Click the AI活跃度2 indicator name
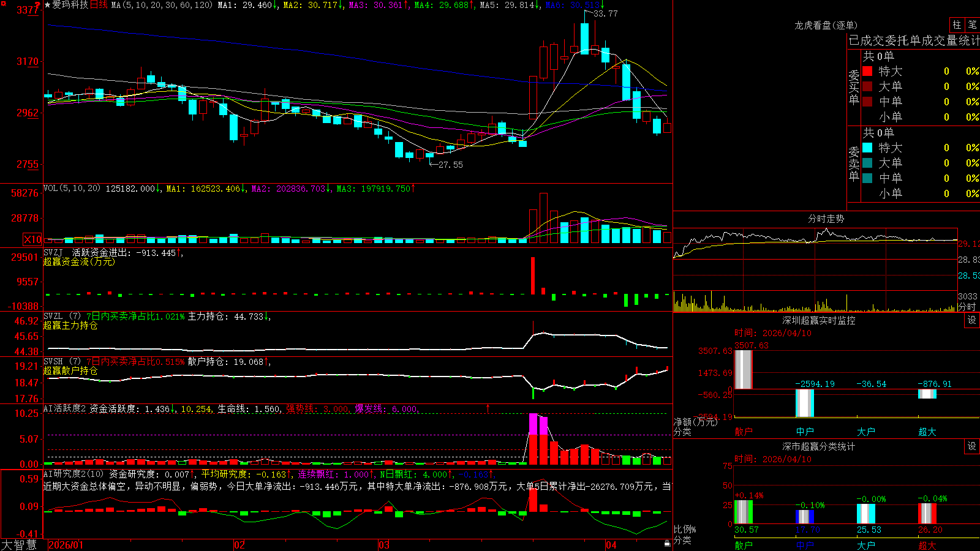The image size is (980, 551). [x=65, y=408]
